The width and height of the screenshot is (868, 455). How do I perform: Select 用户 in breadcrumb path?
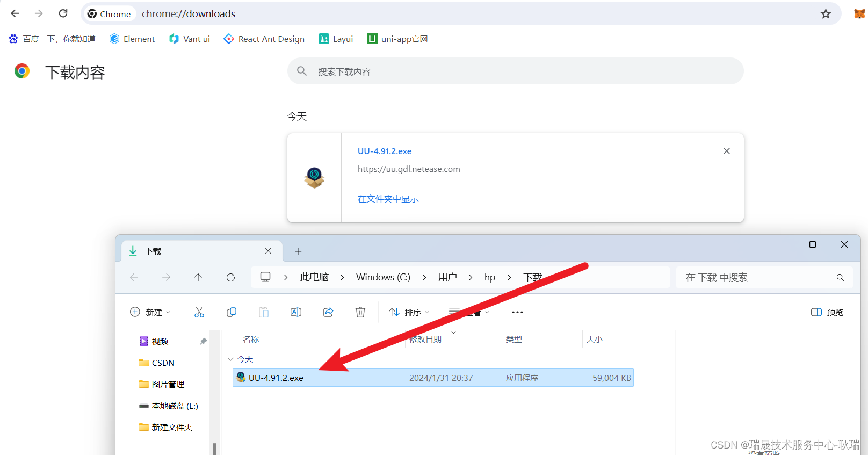[447, 277]
